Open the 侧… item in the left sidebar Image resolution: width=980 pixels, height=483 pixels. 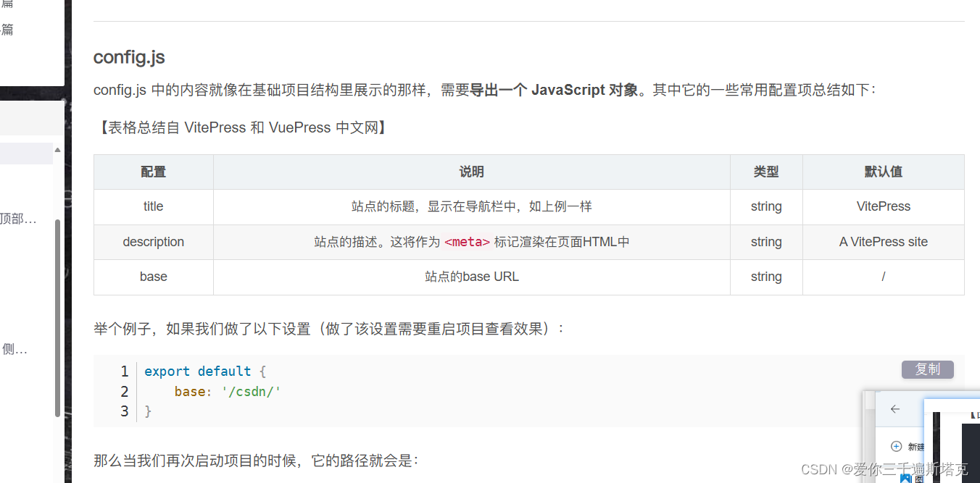13,349
